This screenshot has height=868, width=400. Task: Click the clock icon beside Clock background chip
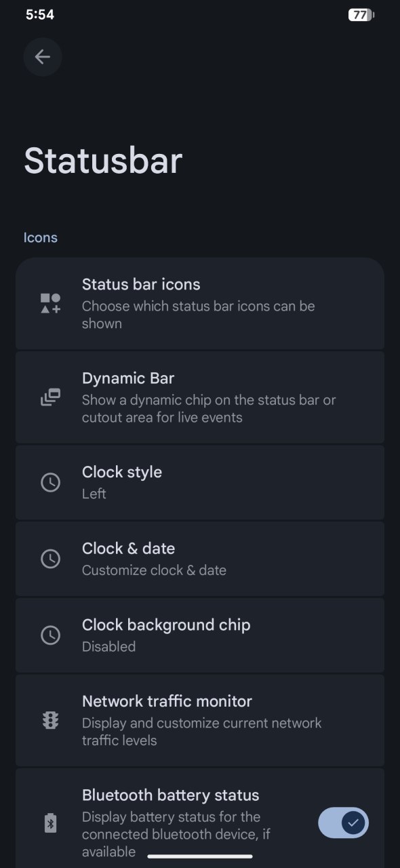(50, 635)
